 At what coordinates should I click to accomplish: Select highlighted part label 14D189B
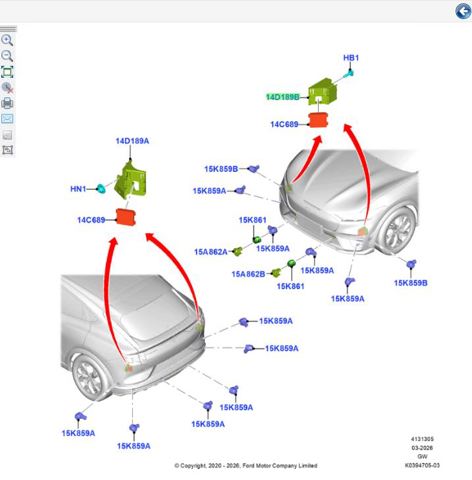(282, 97)
